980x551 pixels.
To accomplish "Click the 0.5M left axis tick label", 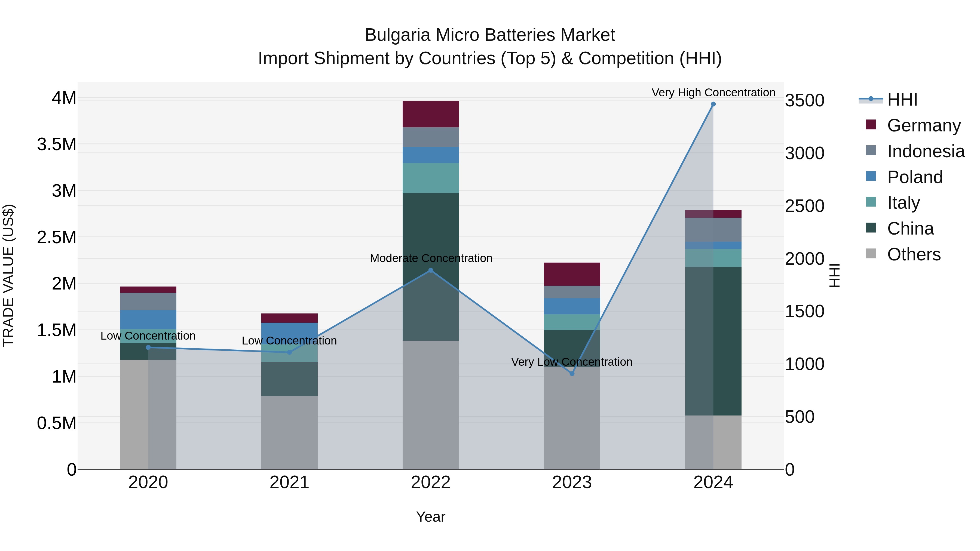I will pyautogui.click(x=57, y=423).
